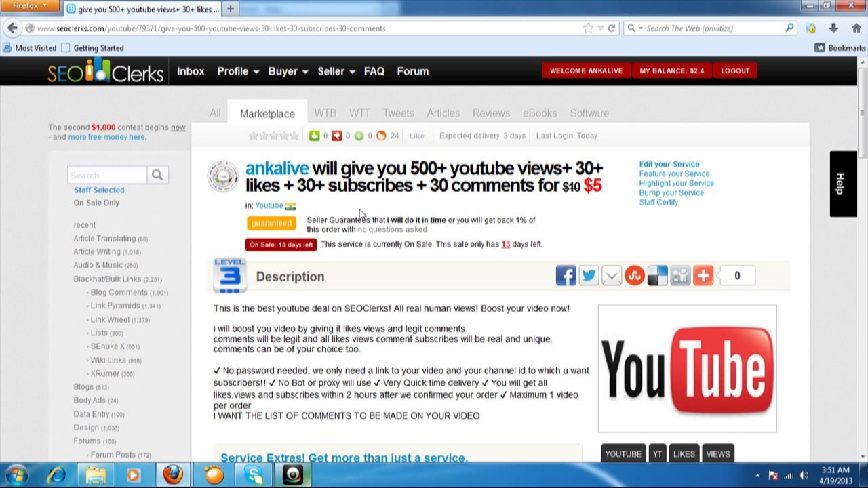868x488 pixels.
Task: Click Bump your Service link
Action: 671,192
